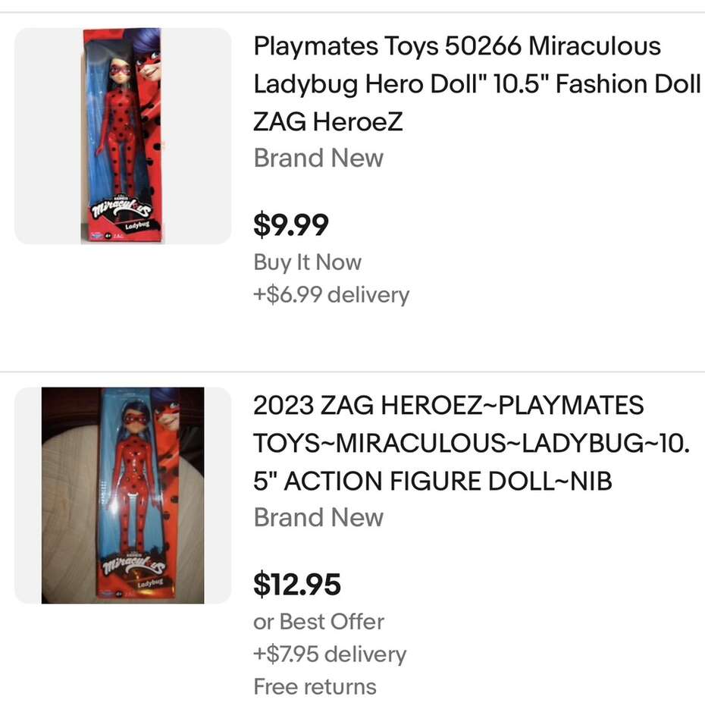This screenshot has width=705, height=728.
Task: Select "Buy It Now" on the first listing
Action: (x=307, y=262)
